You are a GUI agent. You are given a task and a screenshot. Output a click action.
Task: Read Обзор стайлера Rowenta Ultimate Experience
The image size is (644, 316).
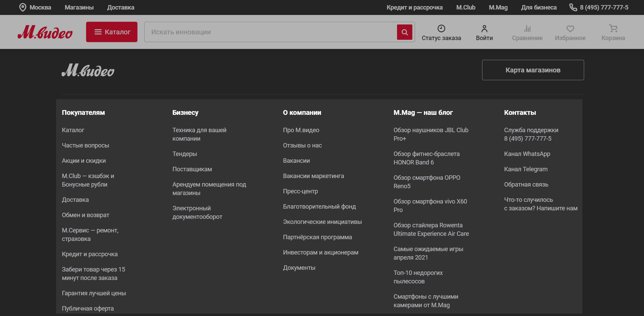point(431,229)
